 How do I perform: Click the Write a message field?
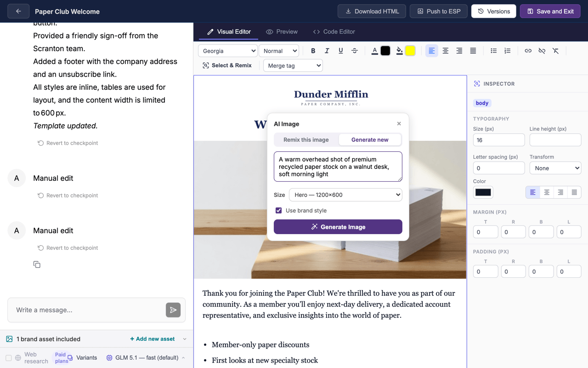tap(87, 310)
